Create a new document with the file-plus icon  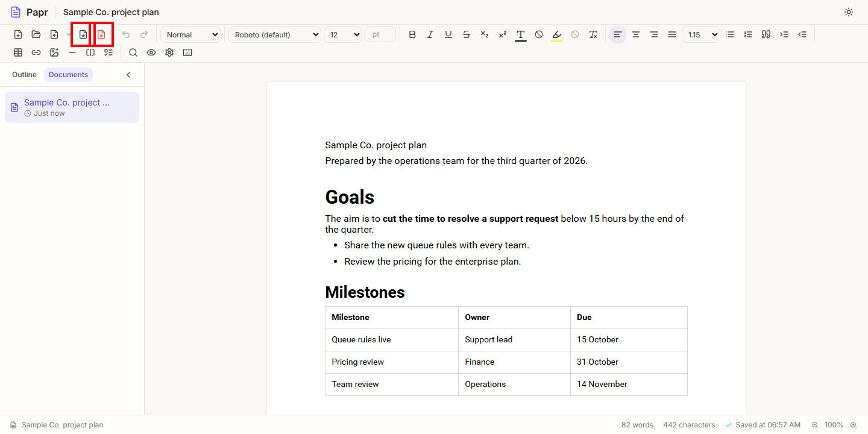click(x=18, y=34)
